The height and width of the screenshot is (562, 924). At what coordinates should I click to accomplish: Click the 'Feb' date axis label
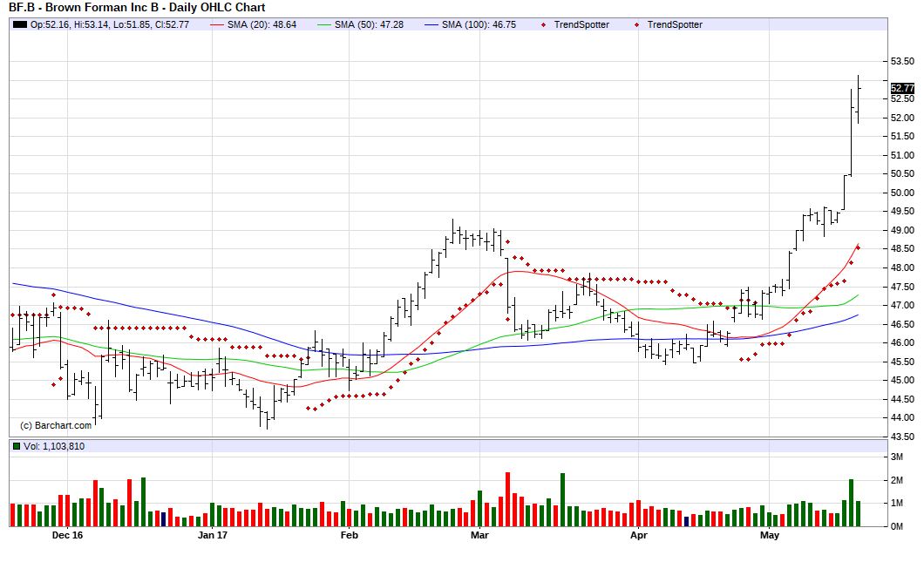point(350,536)
